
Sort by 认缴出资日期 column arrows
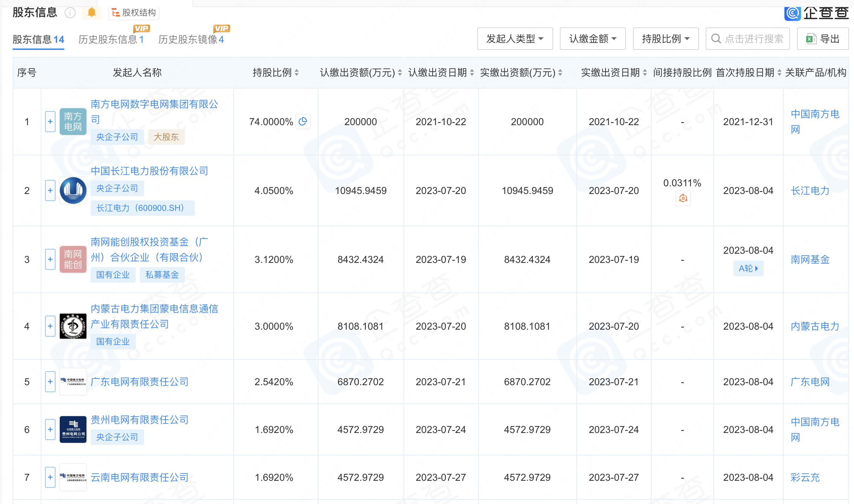click(472, 73)
